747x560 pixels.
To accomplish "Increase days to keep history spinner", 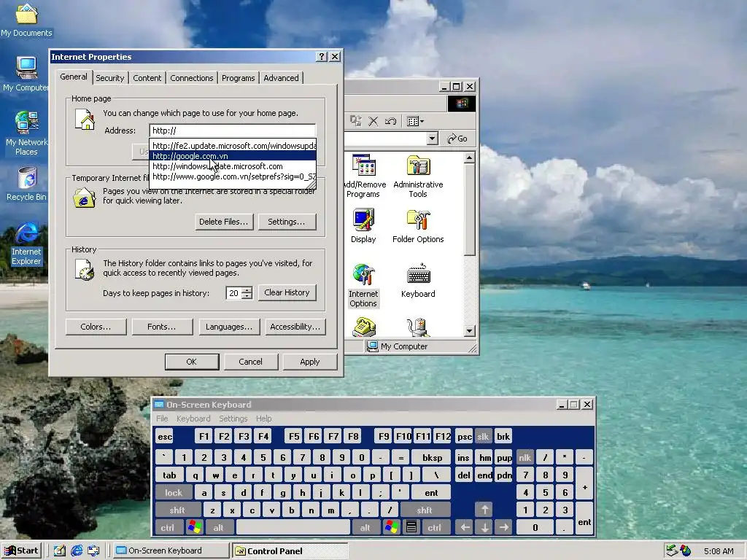I will pyautogui.click(x=247, y=289).
